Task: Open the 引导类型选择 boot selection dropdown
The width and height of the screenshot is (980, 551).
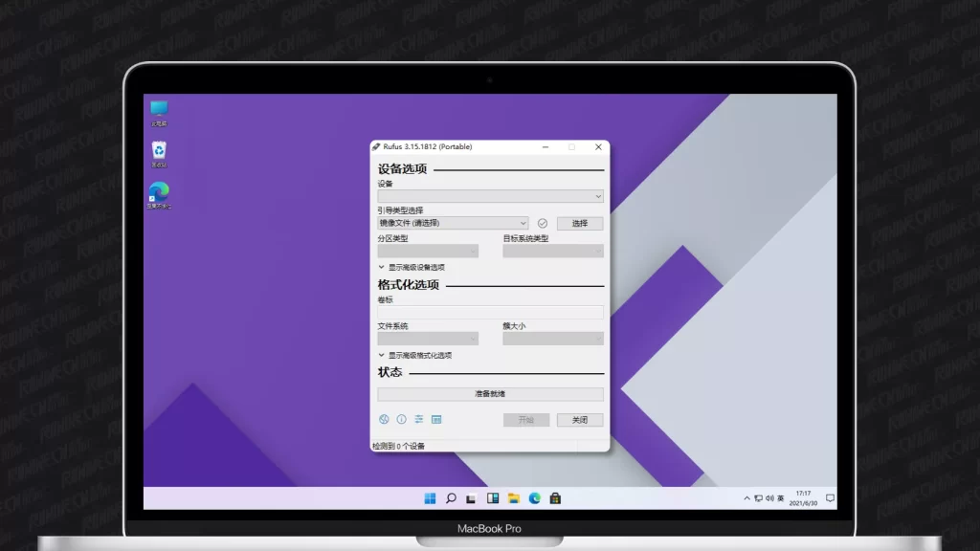Action: (453, 223)
